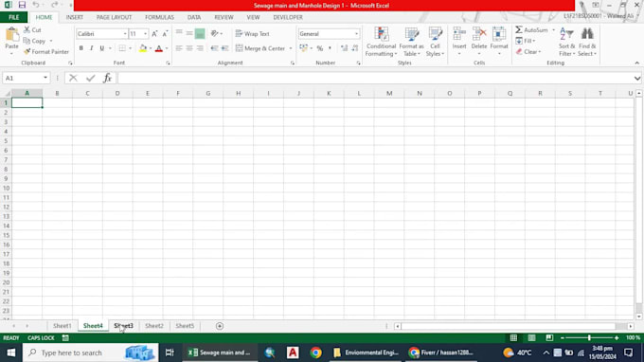Collapse the ribbon with the chevron

[x=637, y=63]
